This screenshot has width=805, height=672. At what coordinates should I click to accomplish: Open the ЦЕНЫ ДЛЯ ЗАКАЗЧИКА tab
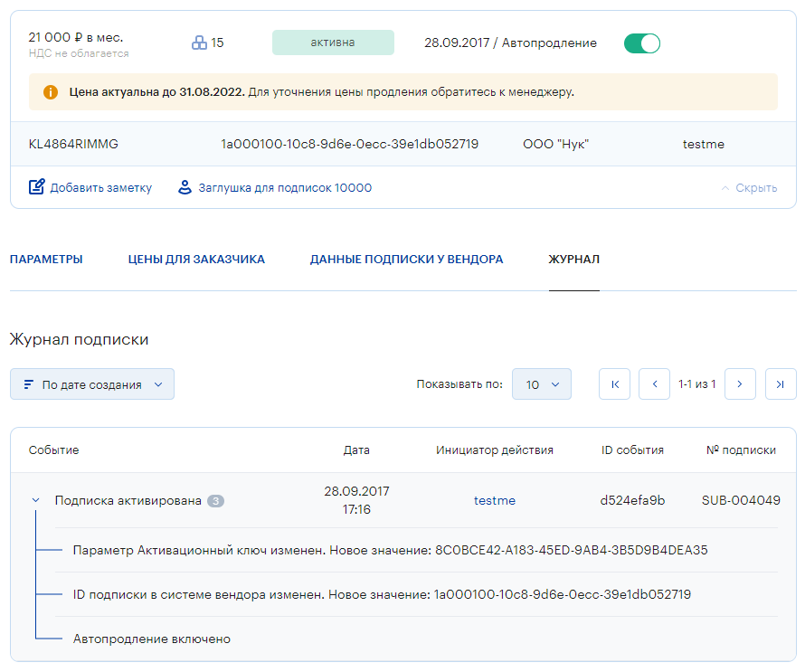pos(196,260)
